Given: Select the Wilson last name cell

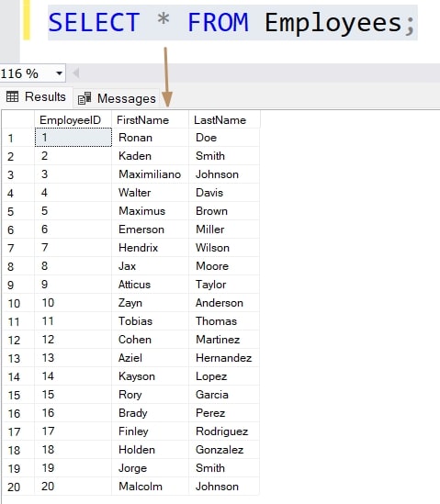Looking at the screenshot, I should 224,248.
